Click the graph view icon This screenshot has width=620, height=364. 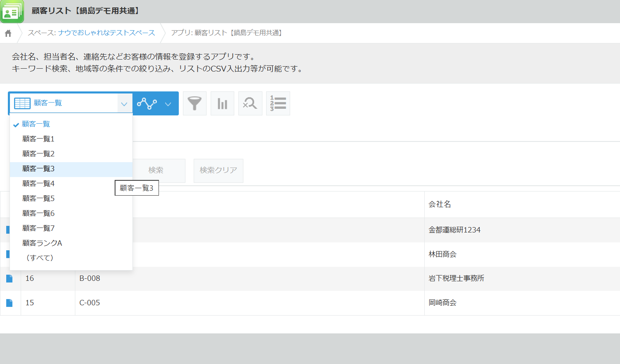coord(147,103)
